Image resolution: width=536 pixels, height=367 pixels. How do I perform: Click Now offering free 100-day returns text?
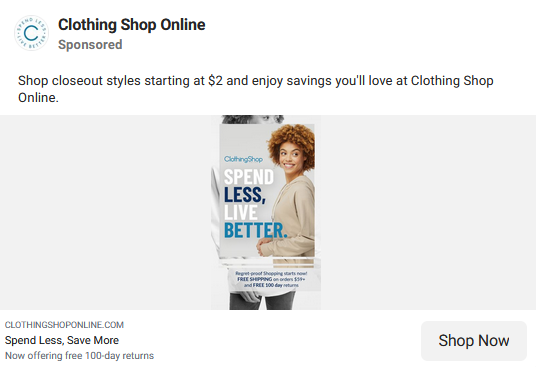tap(79, 356)
